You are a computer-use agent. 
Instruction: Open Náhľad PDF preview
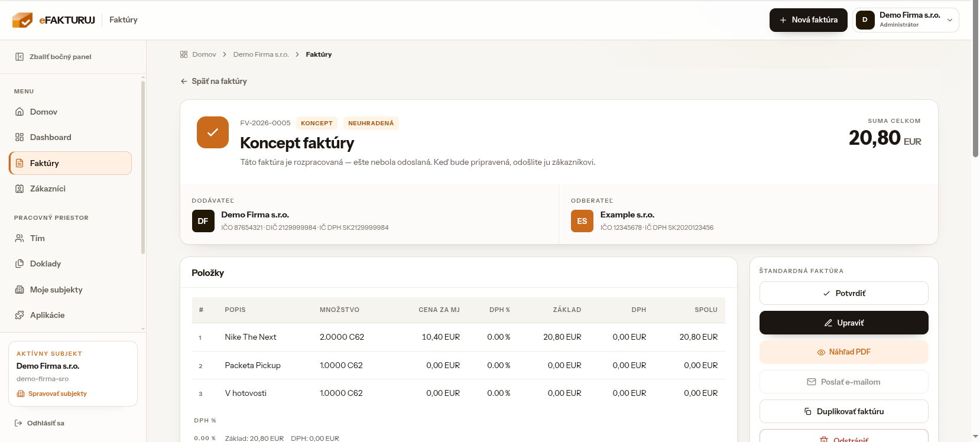click(x=843, y=352)
